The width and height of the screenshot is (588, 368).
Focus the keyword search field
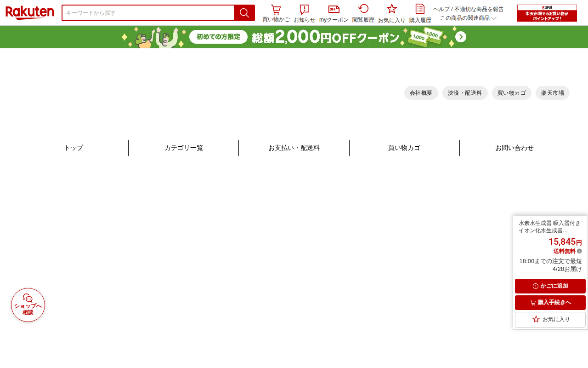point(148,13)
